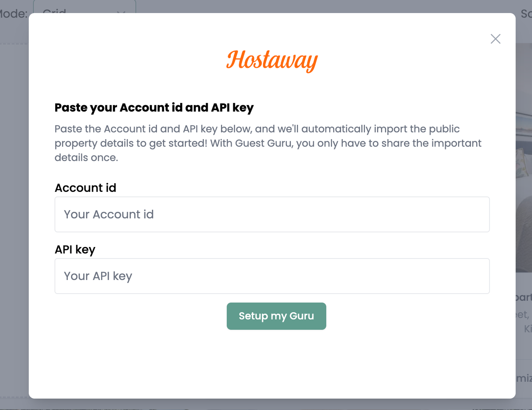Click the API key field label
The height and width of the screenshot is (410, 532).
pos(75,250)
